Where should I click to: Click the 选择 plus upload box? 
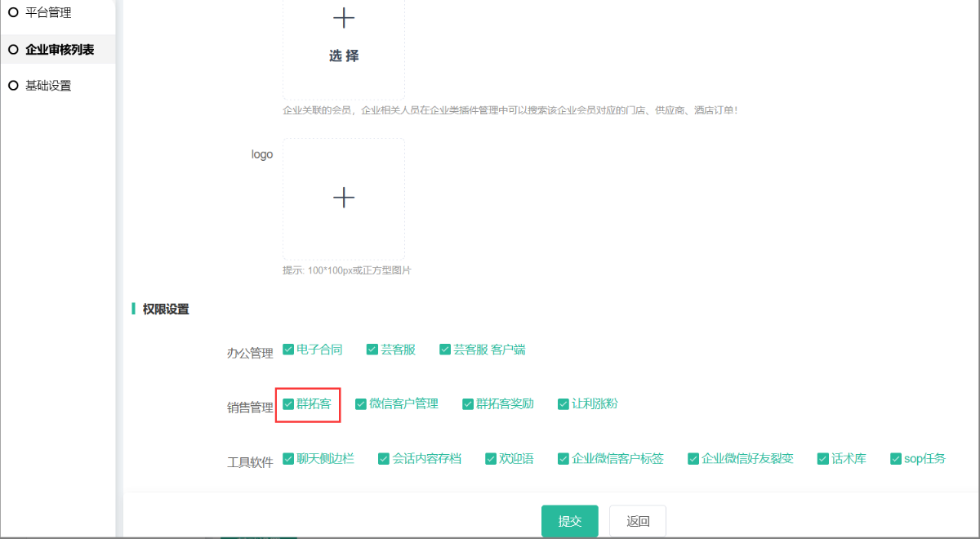tap(344, 37)
